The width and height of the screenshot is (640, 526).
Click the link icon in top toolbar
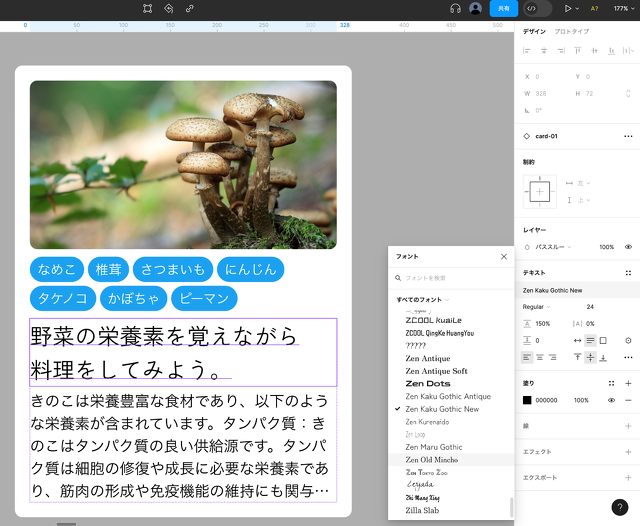(x=190, y=8)
